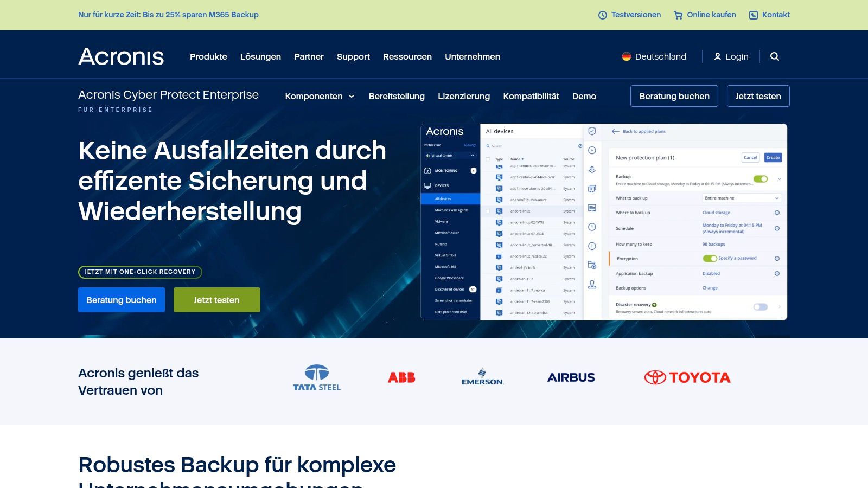The image size is (868, 488).
Task: Go to the Lizenzierung tab
Action: [464, 96]
